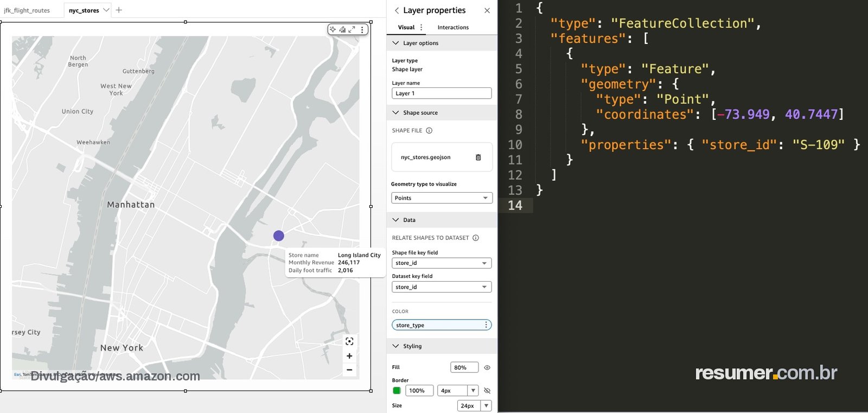Click the purple store point on the map
The height and width of the screenshot is (413, 868).
pos(279,236)
